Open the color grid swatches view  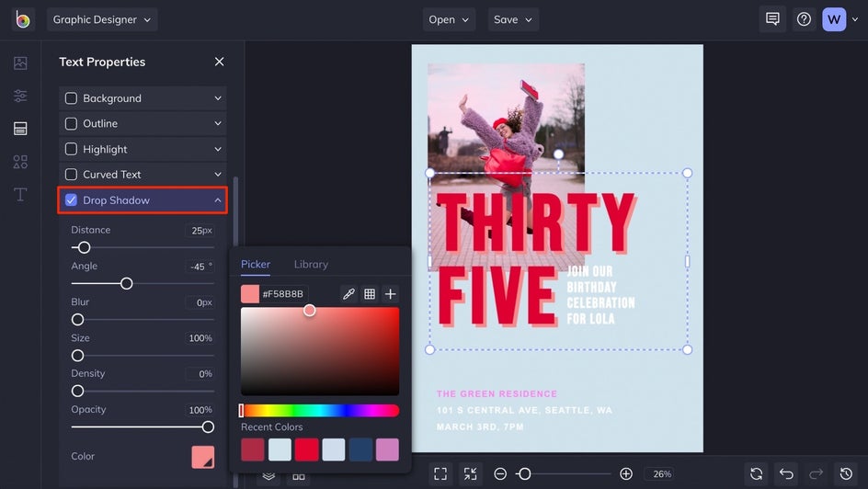[370, 294]
